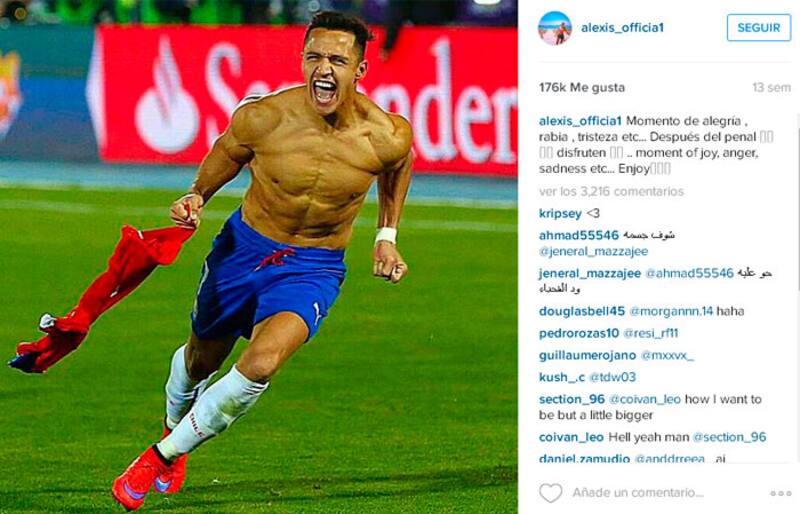The height and width of the screenshot is (514, 800).
Task: Open douglasbell45 commenter profile
Action: (582, 311)
